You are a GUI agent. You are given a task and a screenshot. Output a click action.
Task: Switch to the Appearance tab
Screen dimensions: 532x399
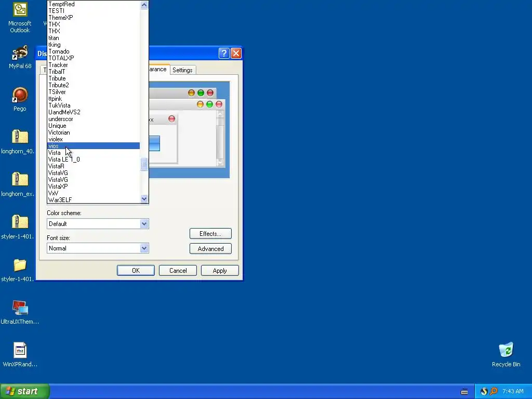coord(159,69)
